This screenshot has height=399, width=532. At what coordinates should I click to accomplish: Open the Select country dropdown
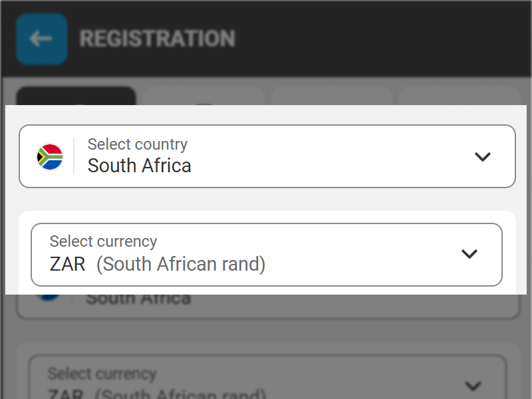(266, 157)
